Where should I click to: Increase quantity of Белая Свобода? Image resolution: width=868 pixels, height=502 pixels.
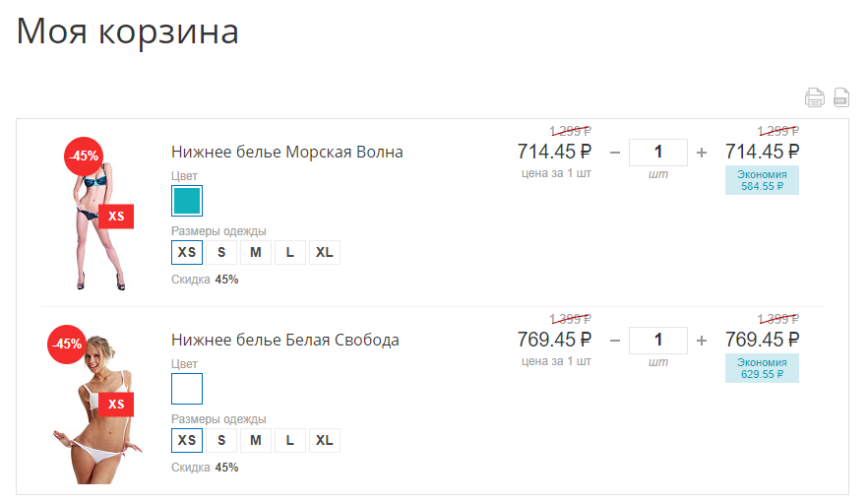702,341
